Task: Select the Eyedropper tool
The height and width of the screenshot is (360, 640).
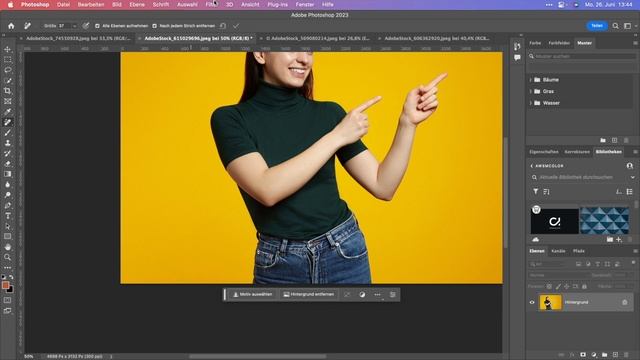Action: [8, 111]
